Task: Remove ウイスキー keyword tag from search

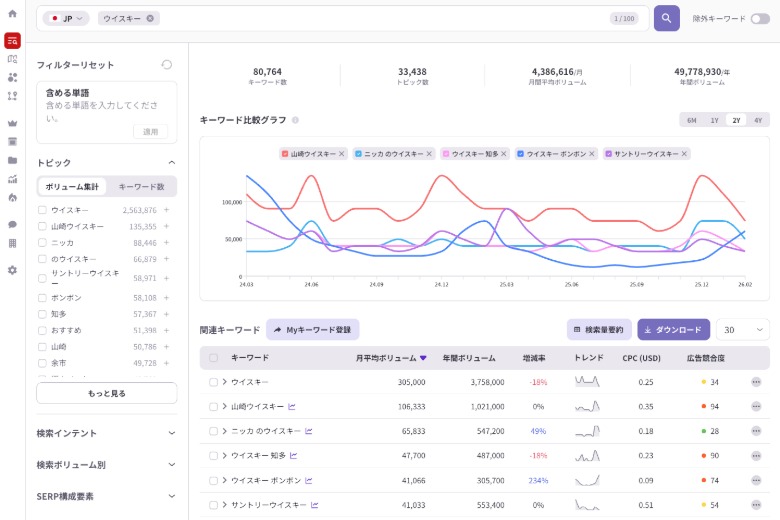Action: [x=150, y=19]
